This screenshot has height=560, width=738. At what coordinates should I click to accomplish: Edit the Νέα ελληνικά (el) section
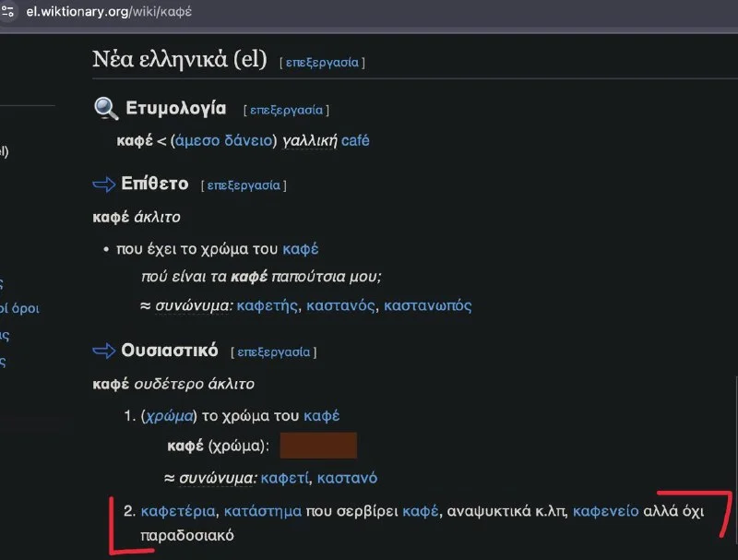(x=321, y=63)
